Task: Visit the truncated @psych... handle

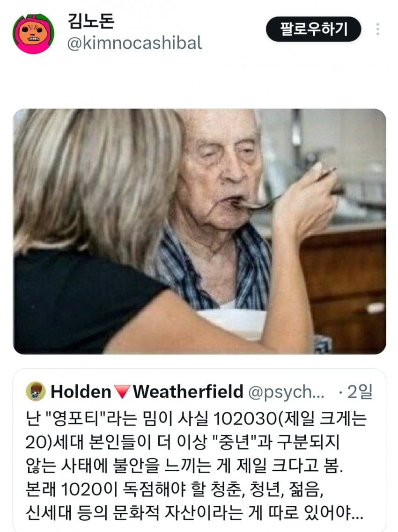Action: click(x=286, y=392)
